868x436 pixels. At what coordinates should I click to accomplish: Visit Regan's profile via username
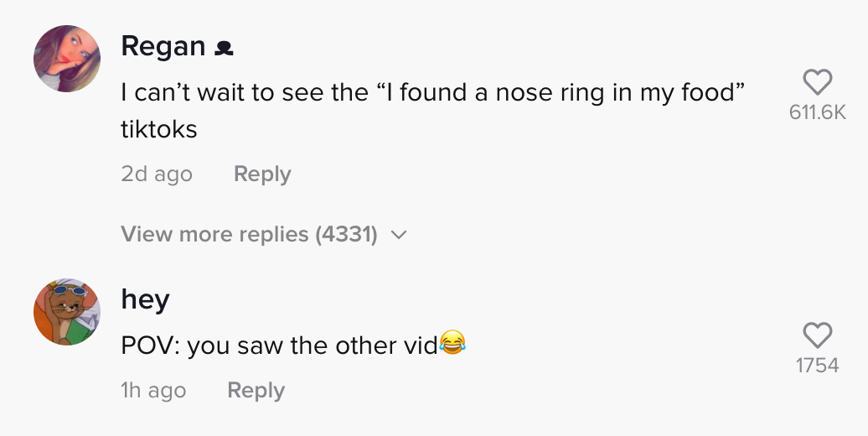pyautogui.click(x=163, y=47)
